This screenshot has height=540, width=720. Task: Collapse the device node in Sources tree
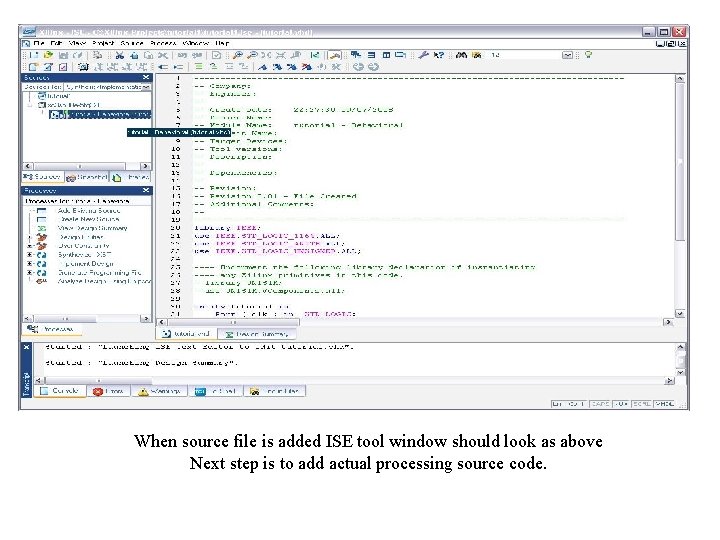click(x=30, y=105)
